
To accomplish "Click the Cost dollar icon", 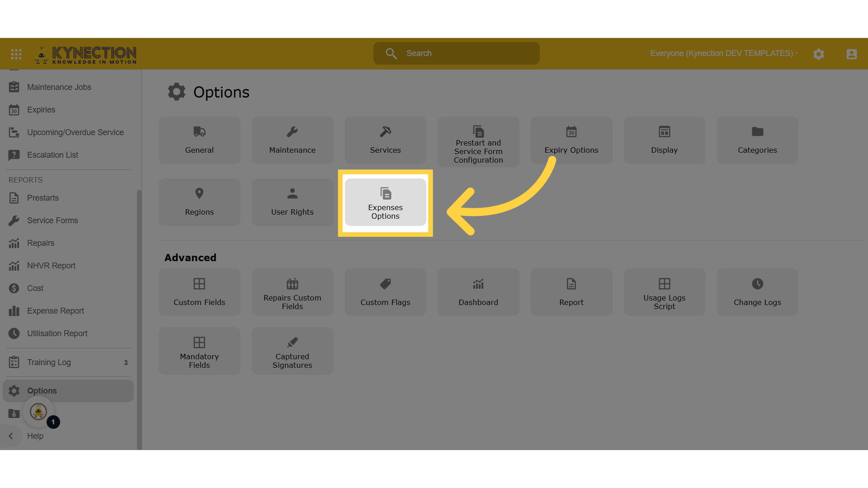I will click(14, 288).
